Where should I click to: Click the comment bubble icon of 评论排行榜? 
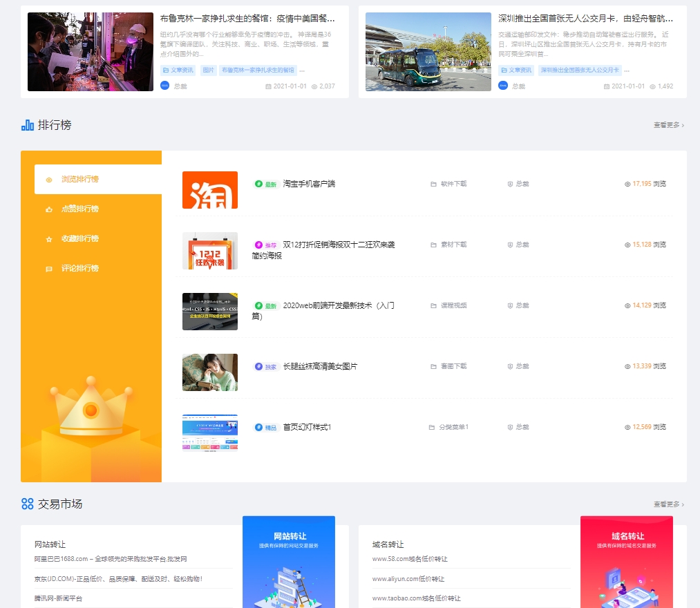click(48, 268)
